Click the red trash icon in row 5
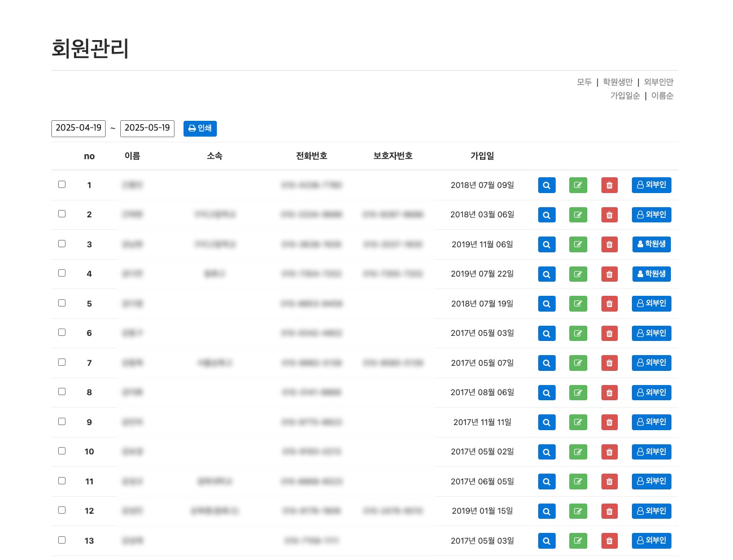 609,304
